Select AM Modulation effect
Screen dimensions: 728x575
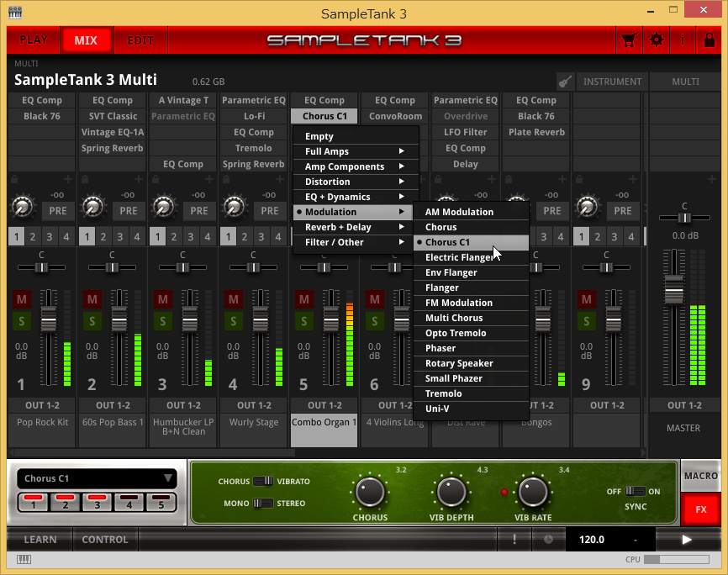point(471,212)
